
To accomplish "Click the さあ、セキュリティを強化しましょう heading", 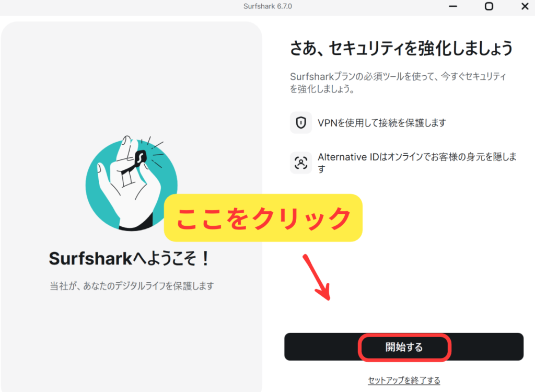I will pos(401,48).
